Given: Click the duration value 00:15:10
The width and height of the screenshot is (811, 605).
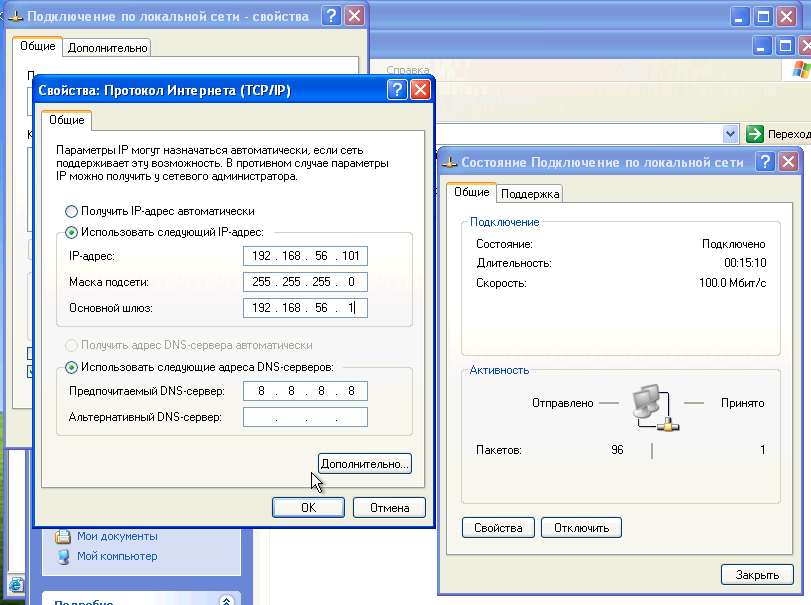Looking at the screenshot, I should (x=745, y=263).
